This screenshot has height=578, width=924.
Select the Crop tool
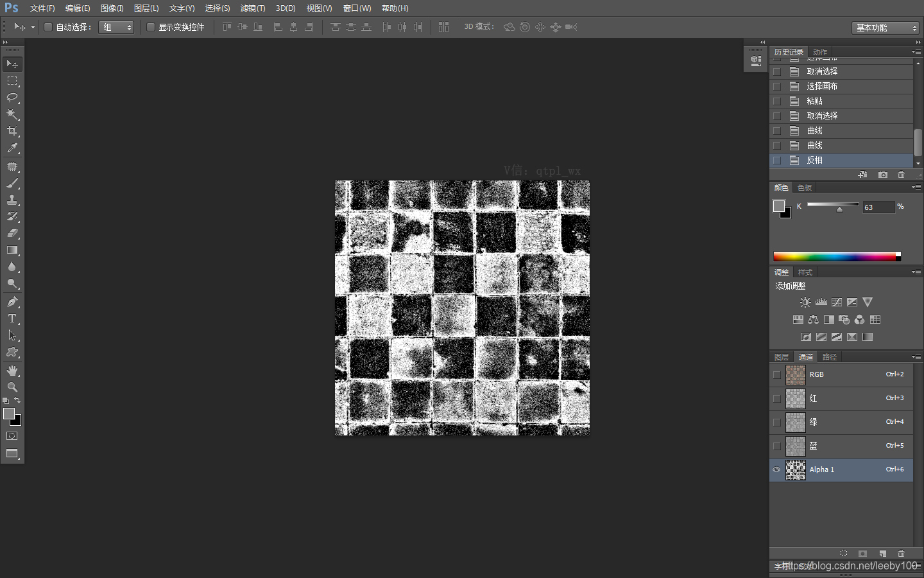[12, 131]
